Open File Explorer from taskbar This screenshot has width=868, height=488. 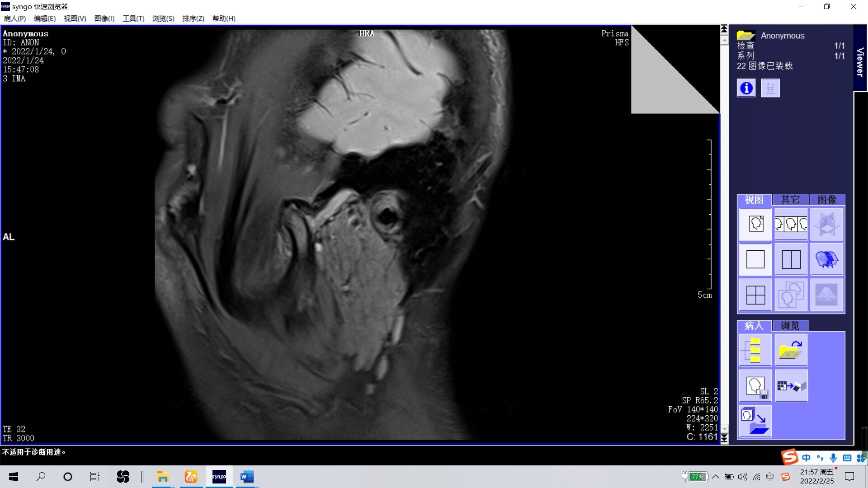click(x=163, y=477)
